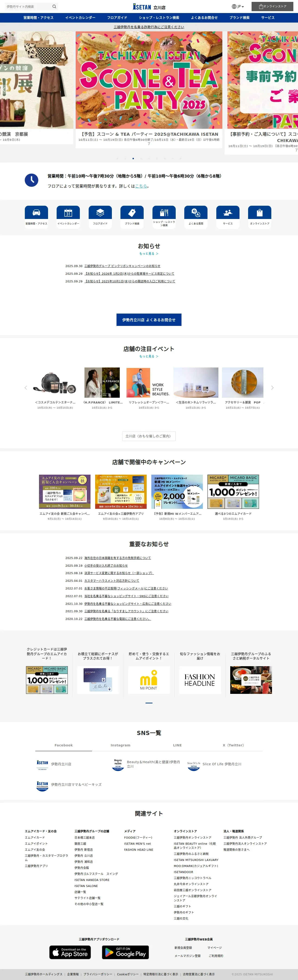Open the ISETAN 立川店 logo home link
The height and width of the screenshot is (980, 298).
(149, 7)
